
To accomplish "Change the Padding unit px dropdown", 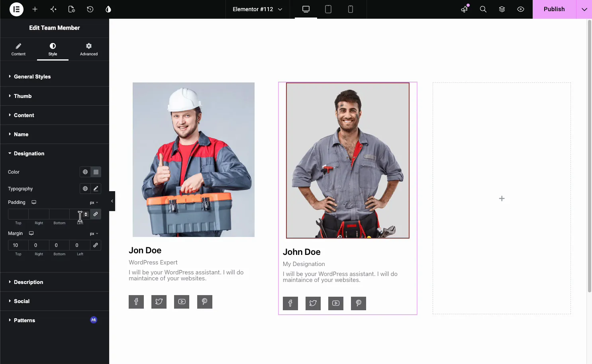I will (94, 203).
